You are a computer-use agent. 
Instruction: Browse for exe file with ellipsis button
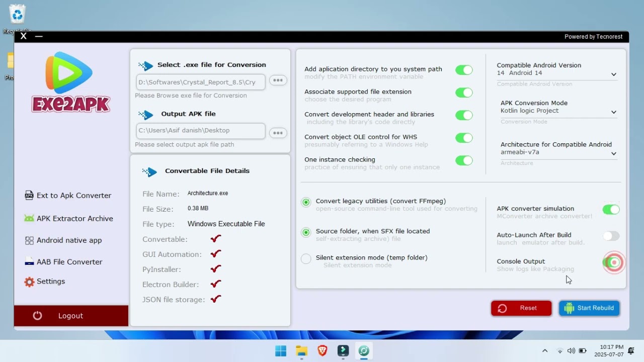pyautogui.click(x=278, y=80)
